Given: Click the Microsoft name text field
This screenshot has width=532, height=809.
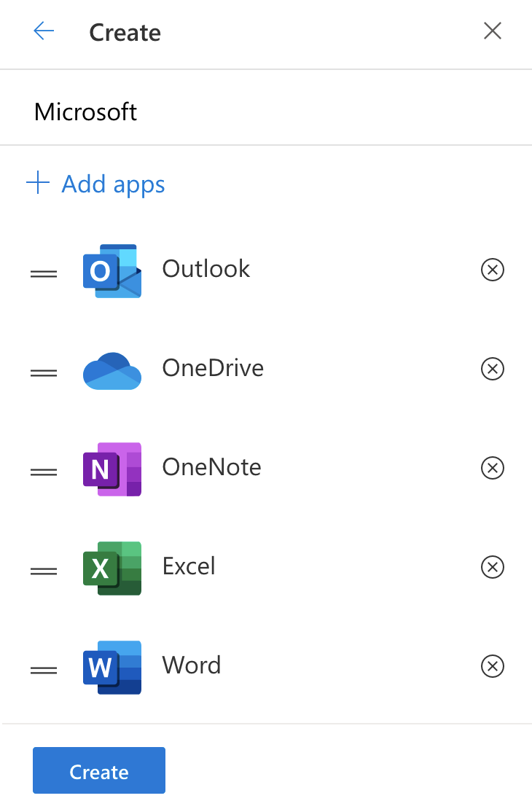Looking at the screenshot, I should tap(85, 112).
